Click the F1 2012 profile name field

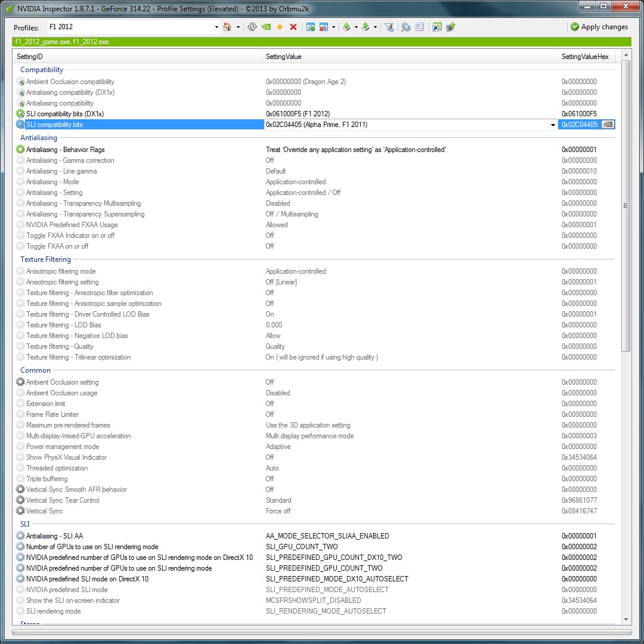tap(131, 27)
